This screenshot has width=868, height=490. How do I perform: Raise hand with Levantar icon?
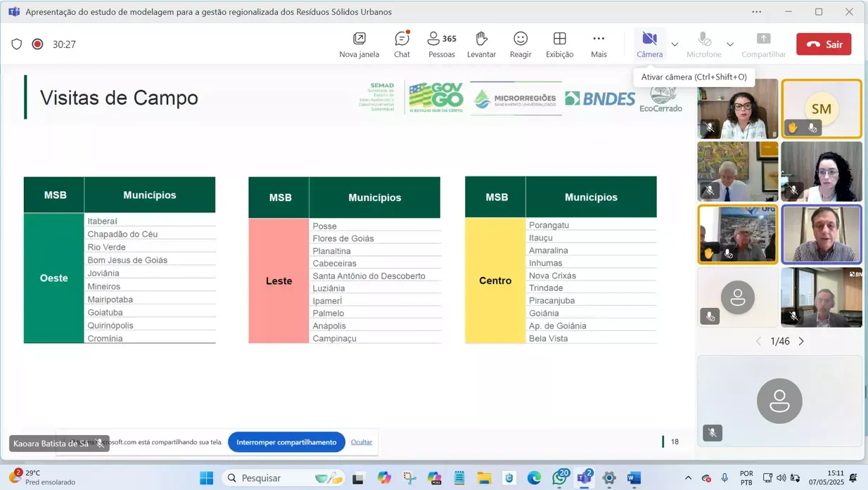(481, 44)
